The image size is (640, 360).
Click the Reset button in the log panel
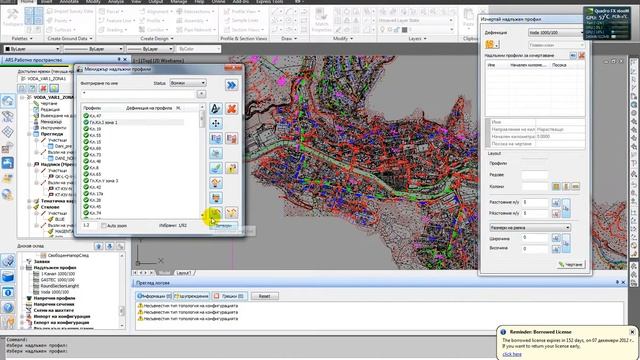(264, 296)
